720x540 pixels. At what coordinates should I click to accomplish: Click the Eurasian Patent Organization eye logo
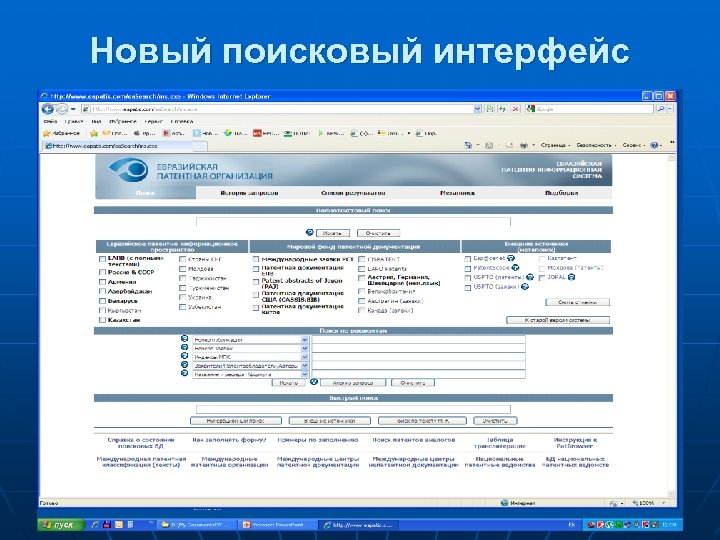pyautogui.click(x=129, y=170)
